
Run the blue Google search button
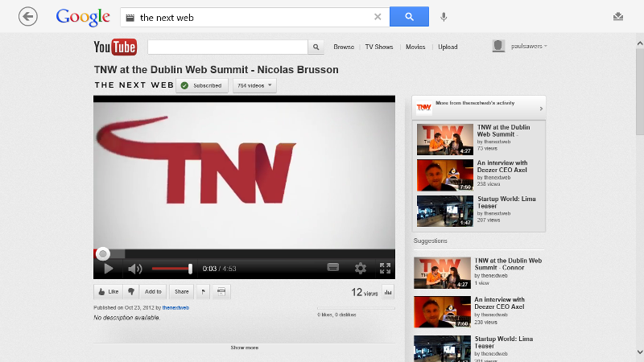coord(409,16)
